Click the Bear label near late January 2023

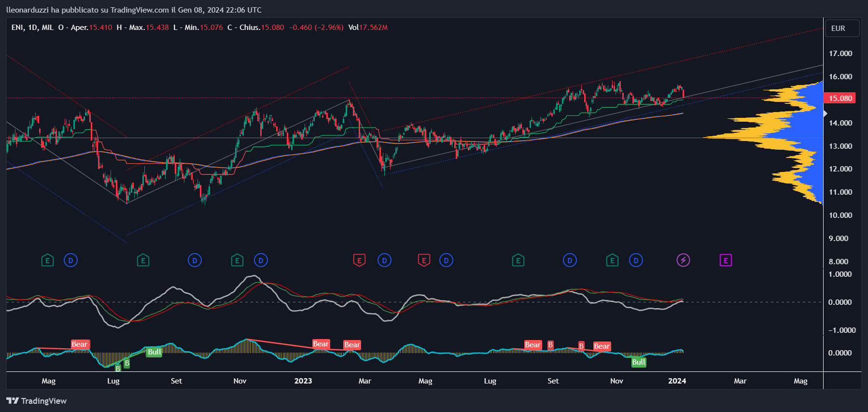point(321,344)
